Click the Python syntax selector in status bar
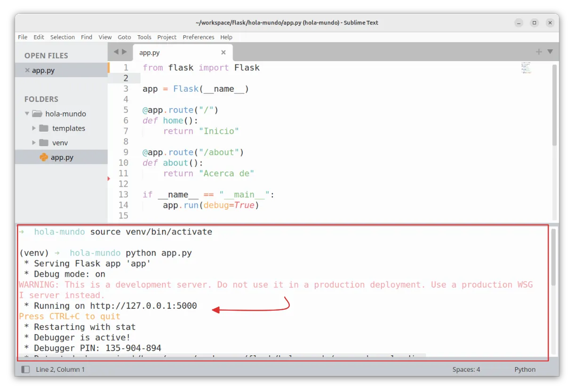The image size is (574, 392). click(525, 370)
